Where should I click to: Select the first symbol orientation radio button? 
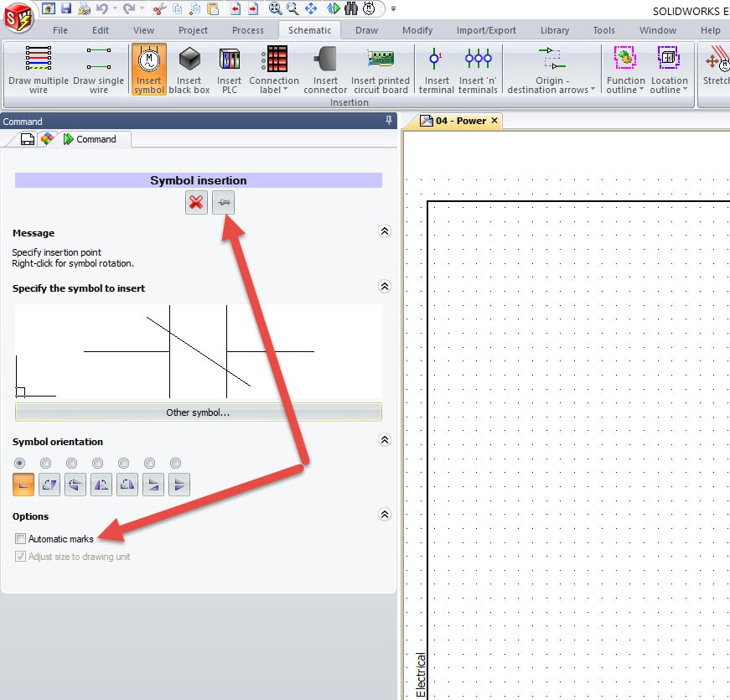click(x=20, y=464)
